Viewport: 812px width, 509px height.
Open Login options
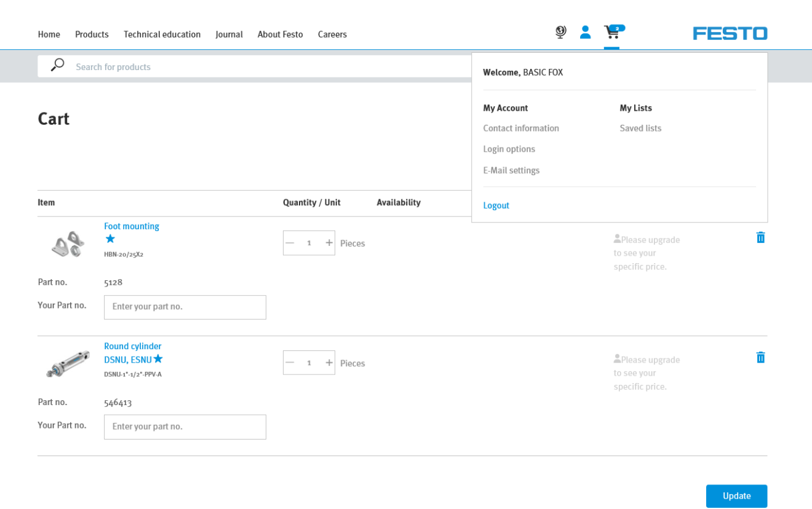[509, 149]
